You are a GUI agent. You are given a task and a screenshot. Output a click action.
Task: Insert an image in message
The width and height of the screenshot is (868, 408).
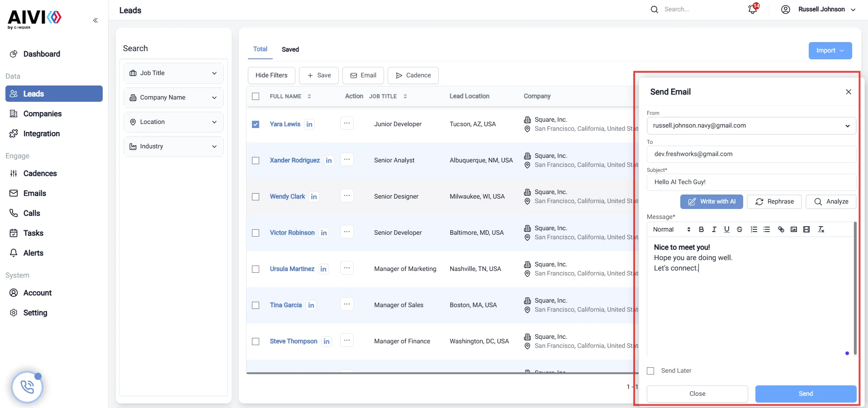coord(794,229)
